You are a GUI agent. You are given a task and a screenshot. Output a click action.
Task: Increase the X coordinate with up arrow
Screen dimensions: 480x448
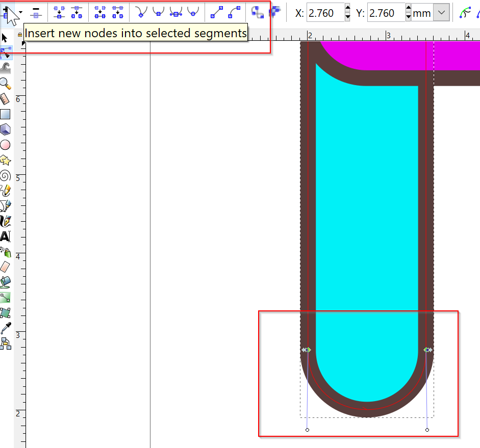pyautogui.click(x=347, y=9)
